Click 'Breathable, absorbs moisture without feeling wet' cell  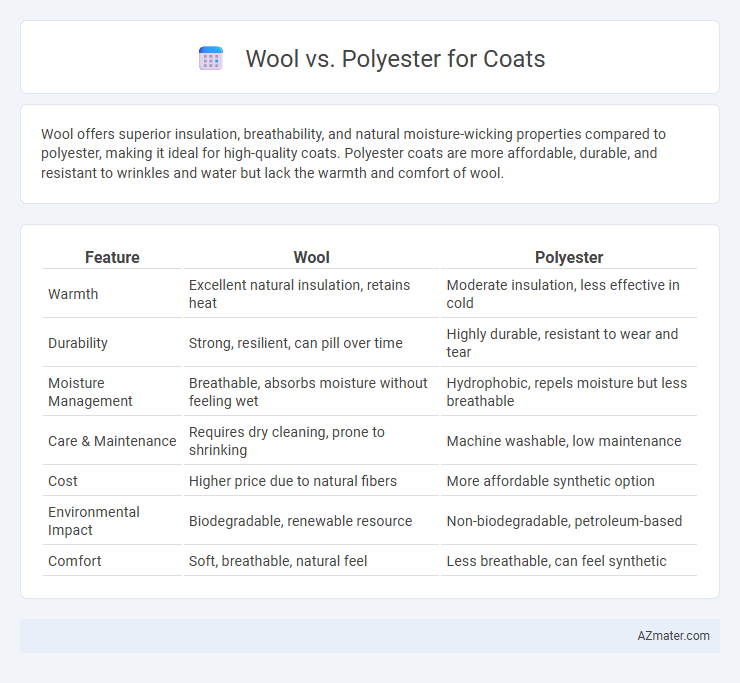pos(311,392)
